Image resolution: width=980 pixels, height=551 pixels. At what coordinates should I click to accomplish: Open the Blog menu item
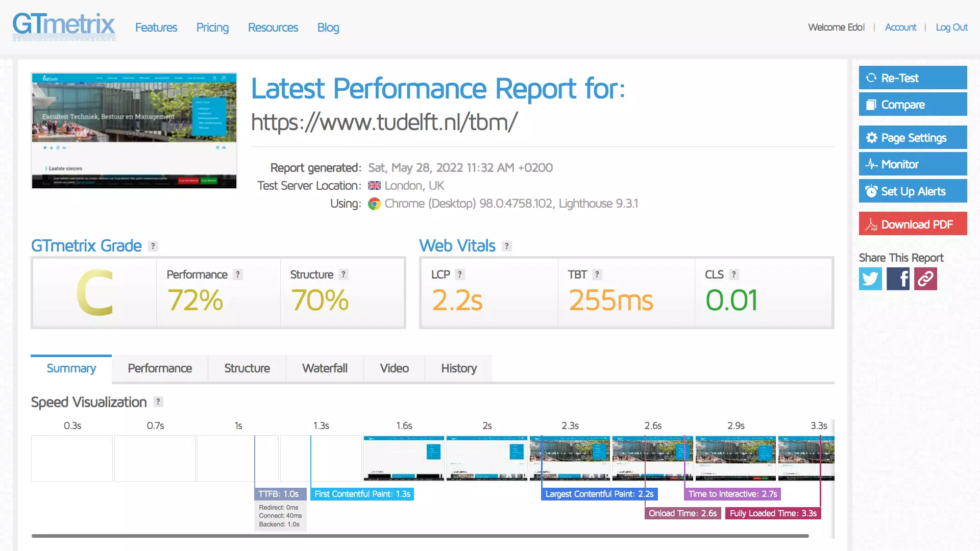click(x=328, y=28)
